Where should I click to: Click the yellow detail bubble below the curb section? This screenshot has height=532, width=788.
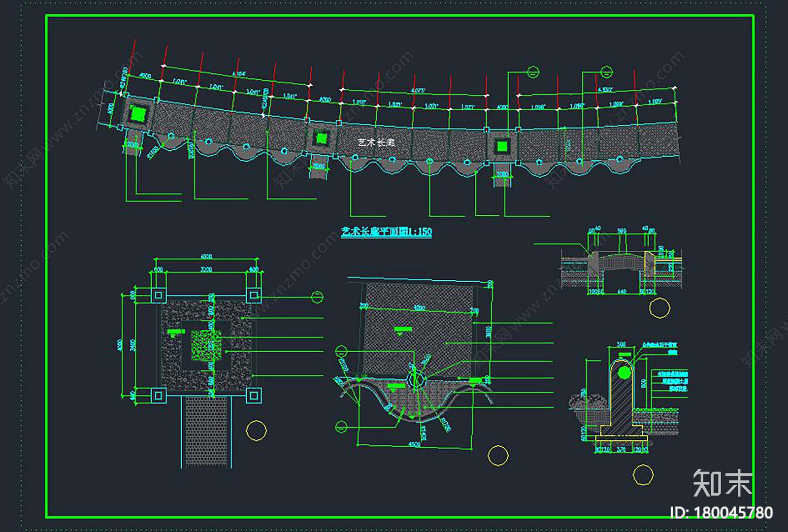[643, 475]
